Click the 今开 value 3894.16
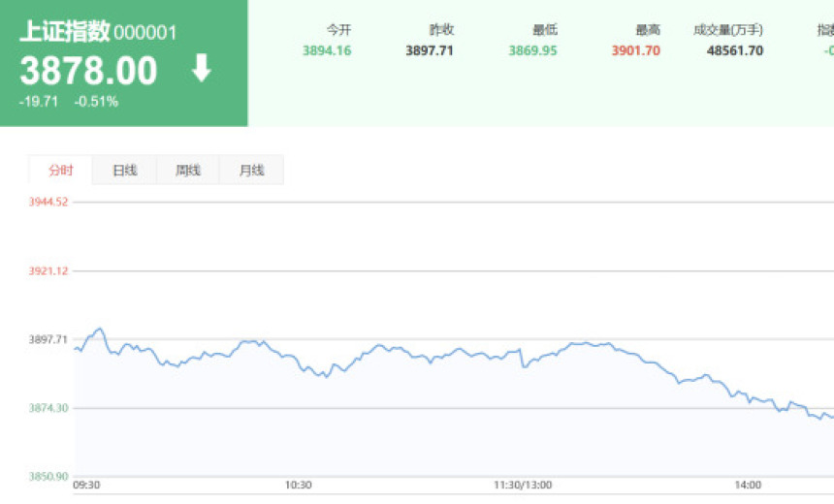This screenshot has height=504, width=834. 327,50
